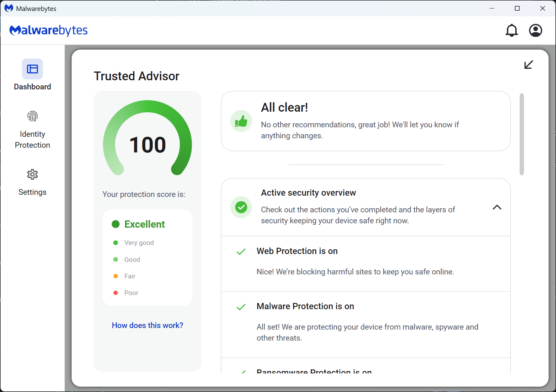Click the All clear! recommendation card
556x392 pixels.
click(366, 121)
